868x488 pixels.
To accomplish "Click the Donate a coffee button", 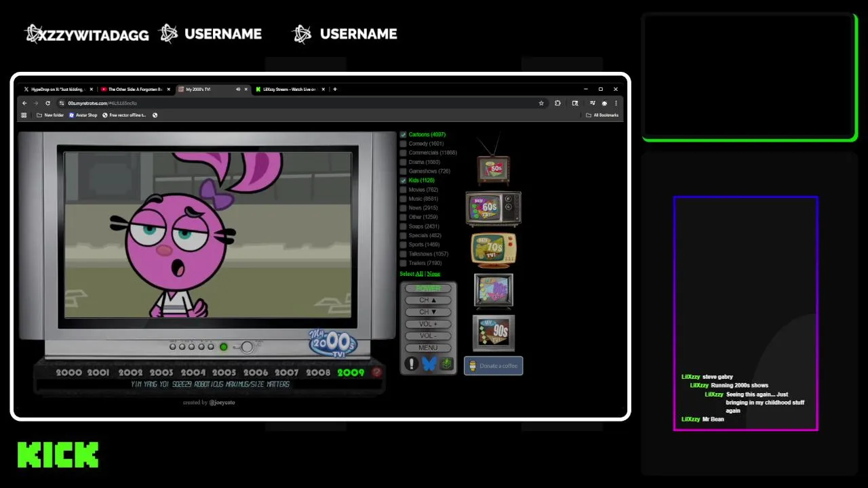I will click(493, 366).
